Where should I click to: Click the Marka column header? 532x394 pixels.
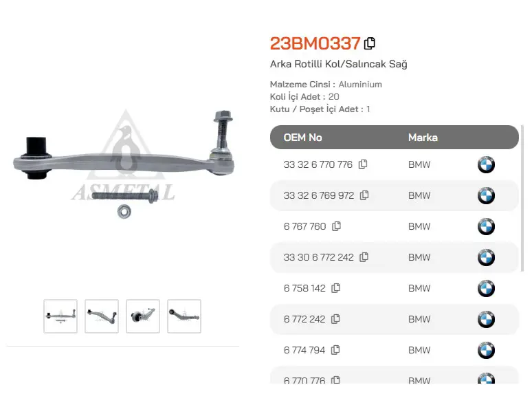pos(423,138)
